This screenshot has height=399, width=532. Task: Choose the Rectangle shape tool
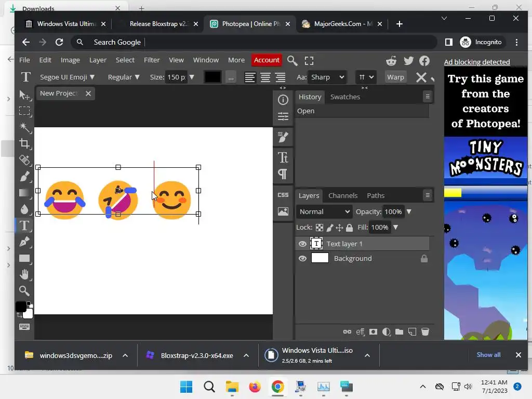click(25, 258)
